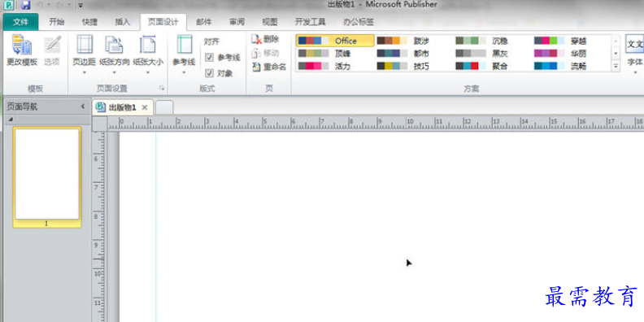Expand the color scheme gallery More arrow

point(616,66)
